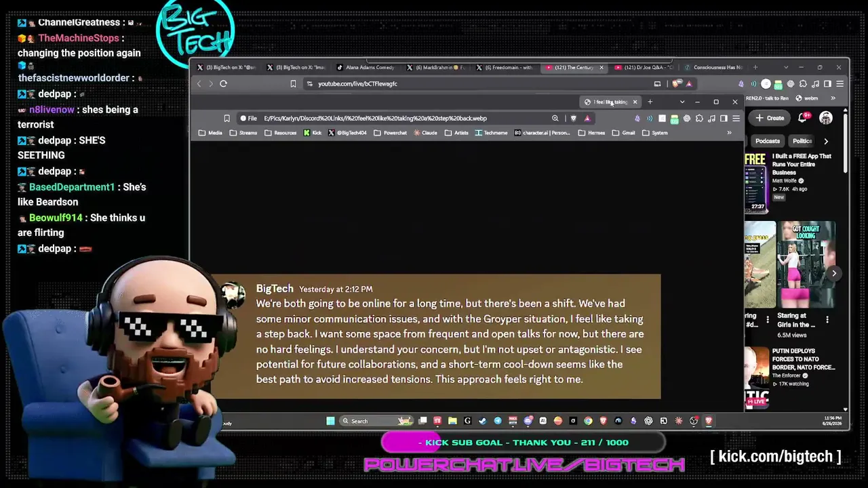The image size is (868, 488).
Task: Open File Explorer from the taskbar
Action: (x=452, y=421)
